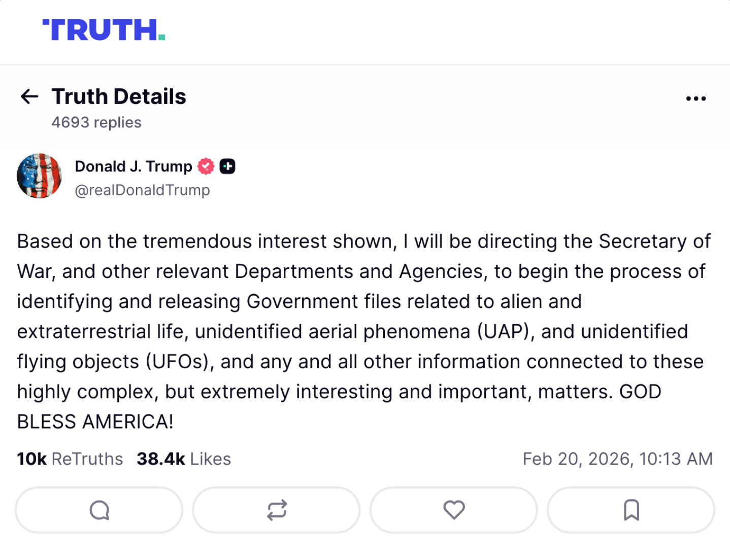Open the profile avatar thumbnail
Screen dimensions: 730x560
pyautogui.click(x=39, y=176)
